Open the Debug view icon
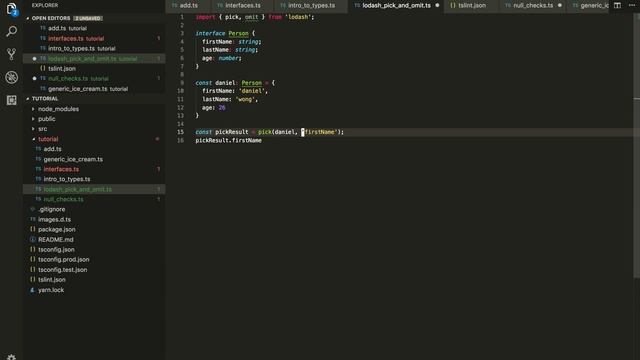Viewport: 640px width, 360px height. (11, 77)
